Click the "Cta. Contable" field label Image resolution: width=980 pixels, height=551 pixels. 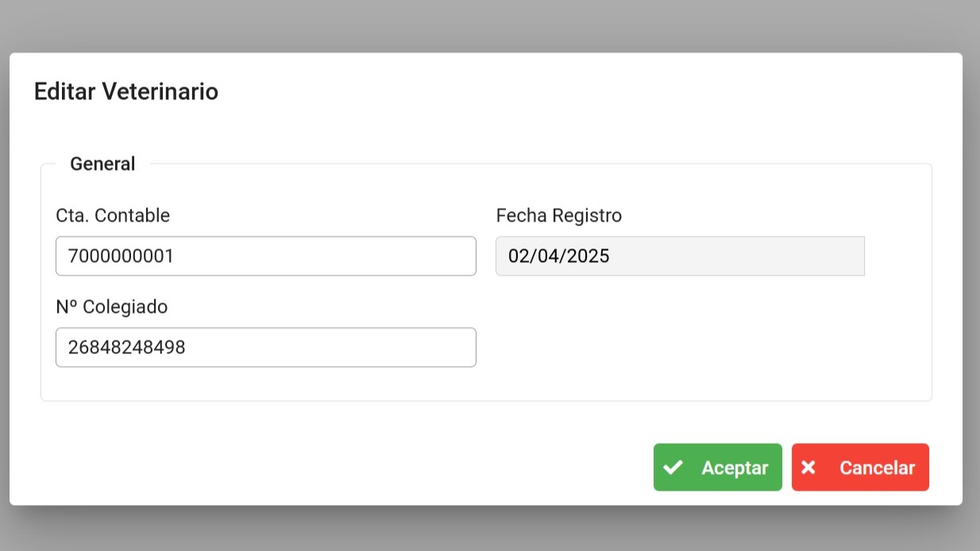tap(113, 215)
